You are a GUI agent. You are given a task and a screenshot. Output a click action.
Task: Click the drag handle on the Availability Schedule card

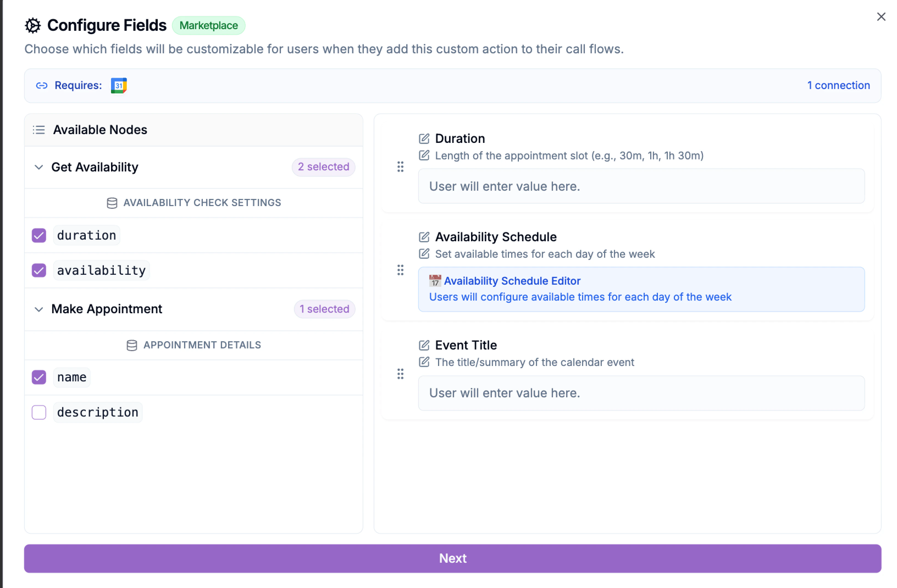400,270
